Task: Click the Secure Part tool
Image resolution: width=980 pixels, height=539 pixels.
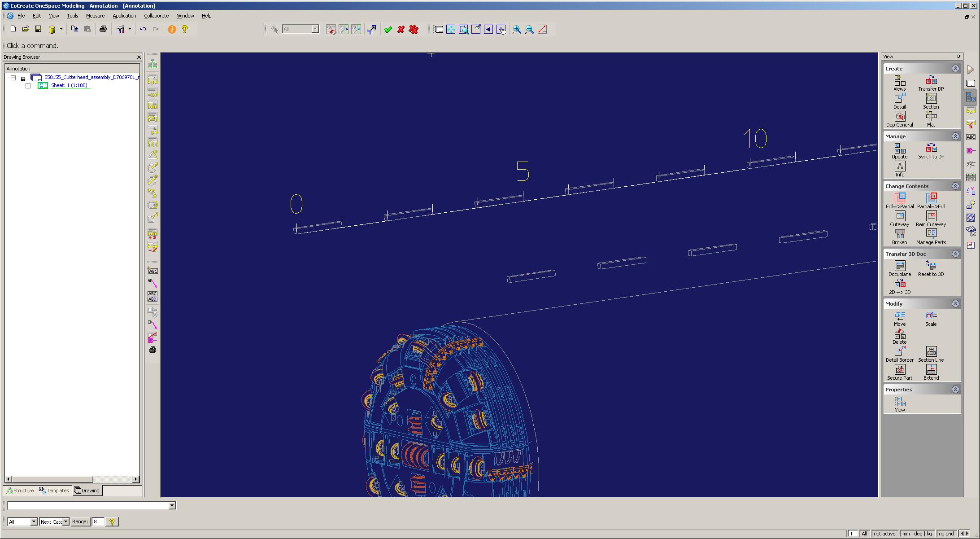Action: tap(900, 372)
